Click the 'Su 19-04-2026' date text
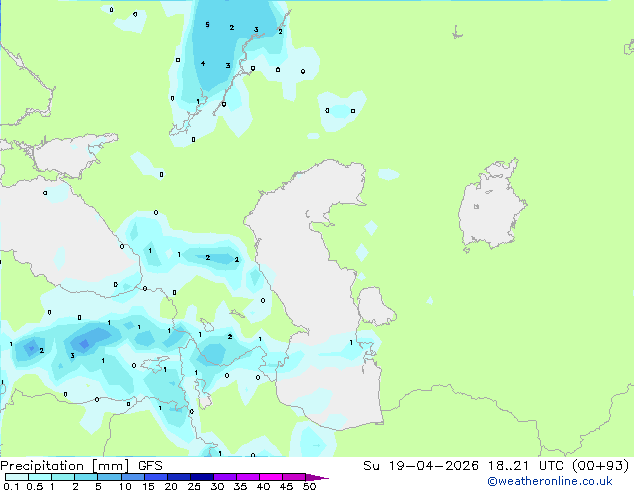Image resolution: width=634 pixels, height=490 pixels. [x=421, y=466]
